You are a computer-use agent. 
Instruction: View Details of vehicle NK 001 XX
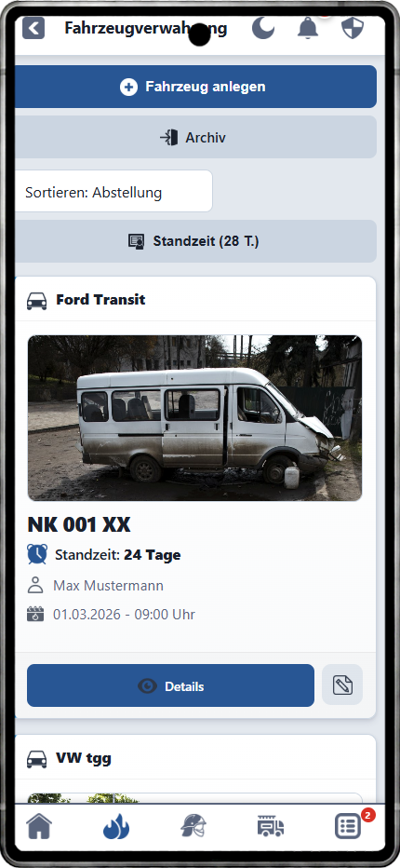click(x=170, y=685)
